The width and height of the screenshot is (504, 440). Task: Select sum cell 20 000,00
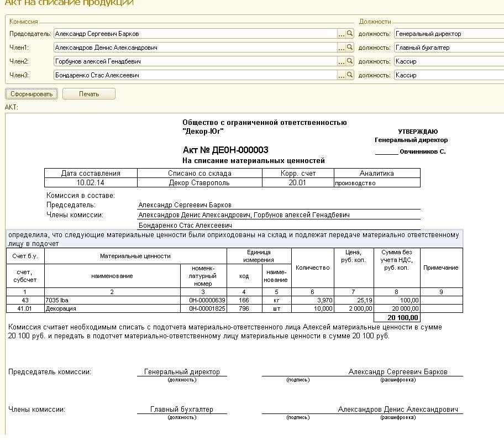click(397, 308)
